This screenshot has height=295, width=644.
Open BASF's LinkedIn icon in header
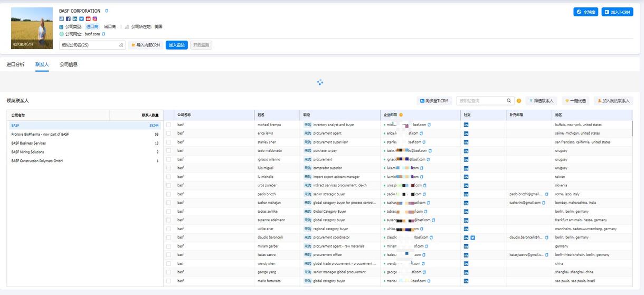point(75,18)
